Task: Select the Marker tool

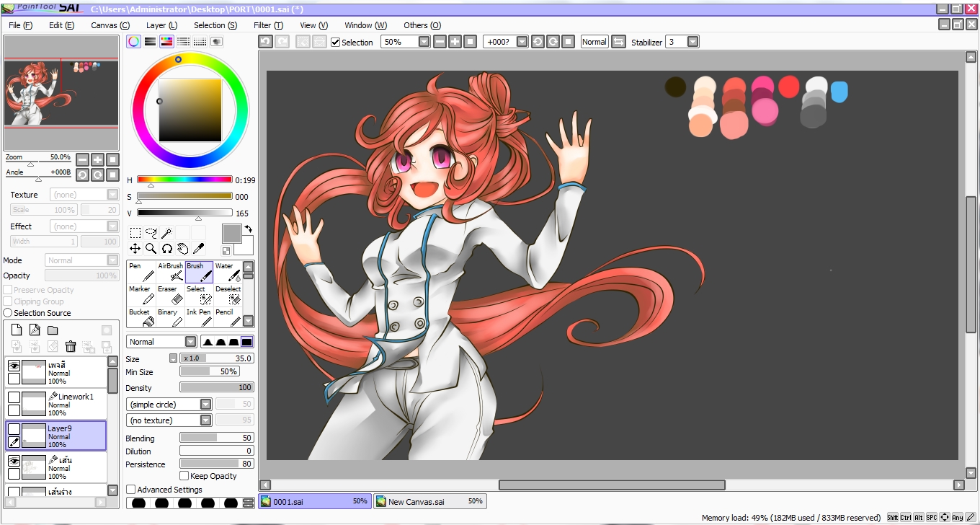Action: pyautogui.click(x=141, y=295)
